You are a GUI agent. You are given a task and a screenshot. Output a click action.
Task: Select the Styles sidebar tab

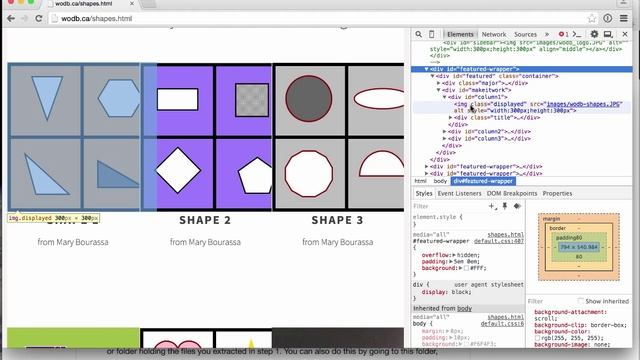coord(424,193)
